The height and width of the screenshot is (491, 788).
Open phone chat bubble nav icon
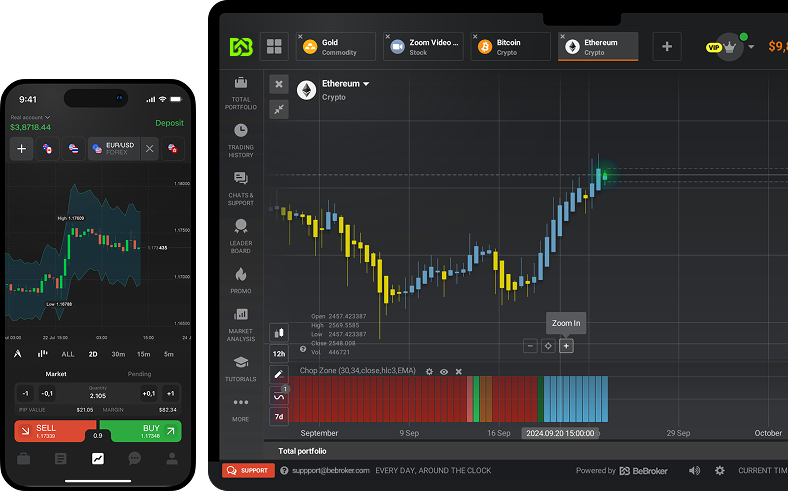[x=134, y=458]
